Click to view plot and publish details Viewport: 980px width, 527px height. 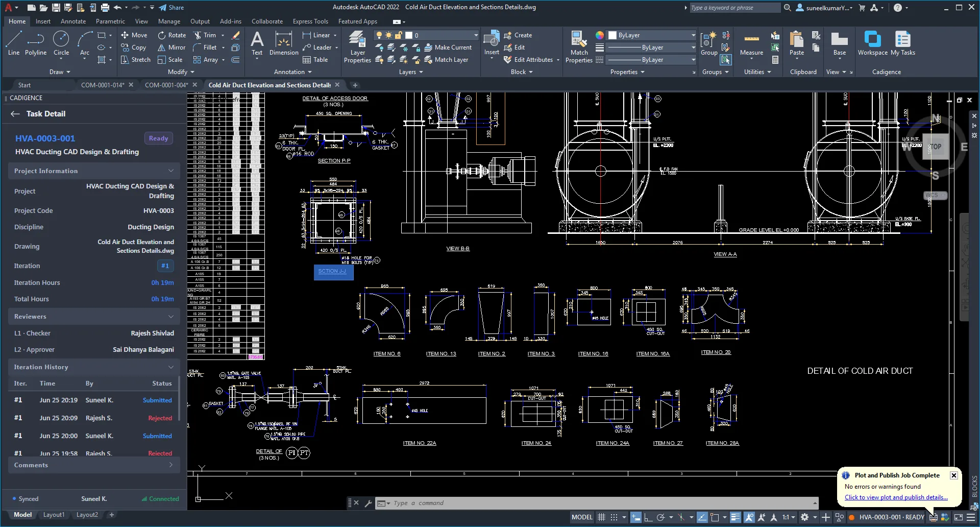(x=896, y=497)
